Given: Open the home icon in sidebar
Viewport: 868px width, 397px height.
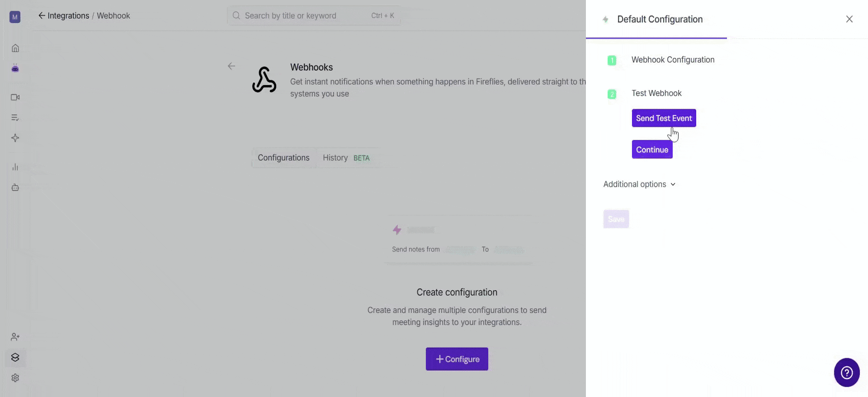Looking at the screenshot, I should (x=15, y=48).
